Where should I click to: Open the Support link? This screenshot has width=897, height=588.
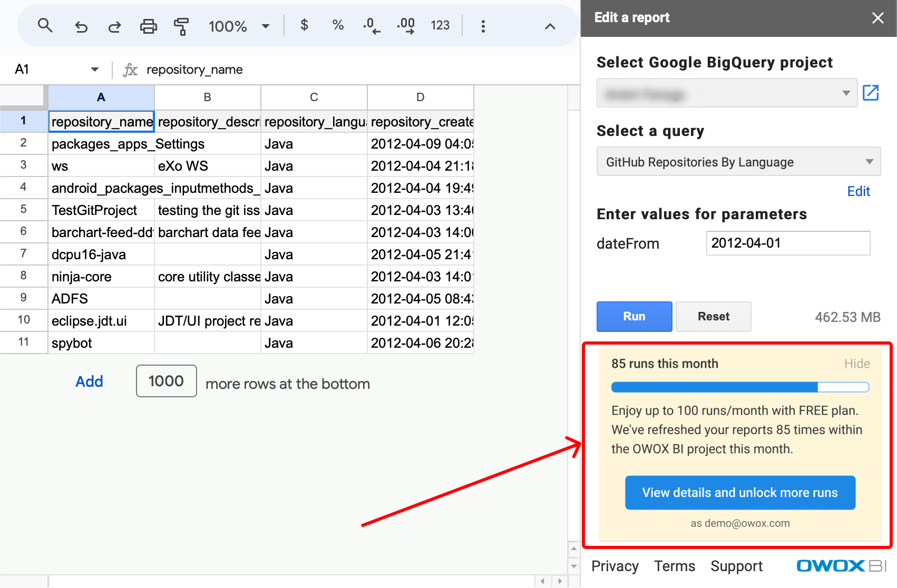736,566
